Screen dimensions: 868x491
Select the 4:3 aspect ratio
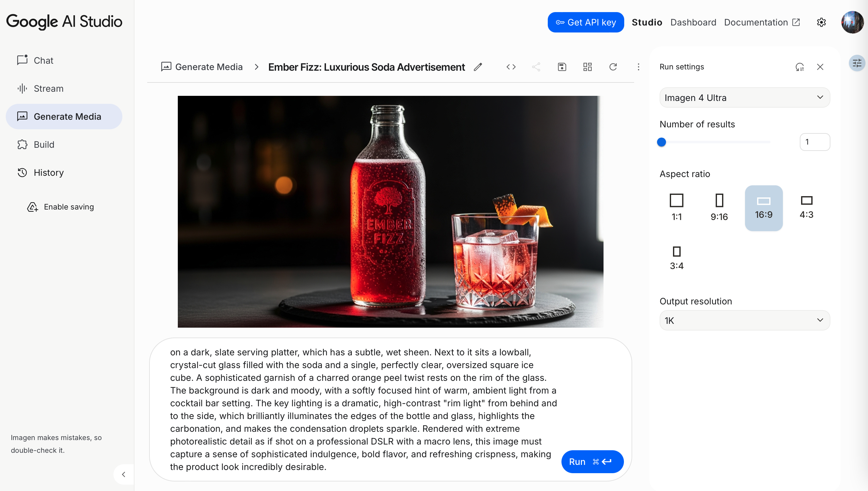point(807,208)
